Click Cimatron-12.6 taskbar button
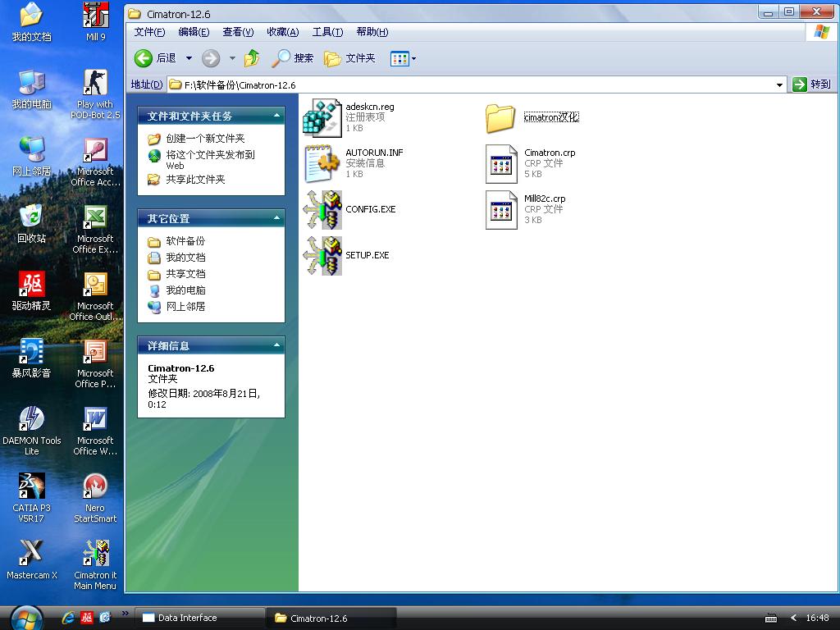This screenshot has width=840, height=630. tap(331, 618)
